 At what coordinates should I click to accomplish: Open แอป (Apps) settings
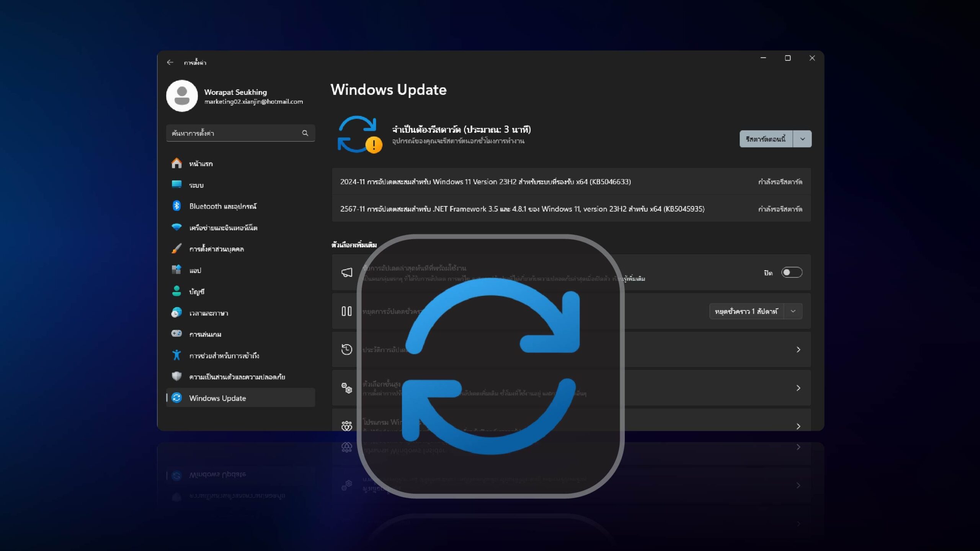(240, 270)
